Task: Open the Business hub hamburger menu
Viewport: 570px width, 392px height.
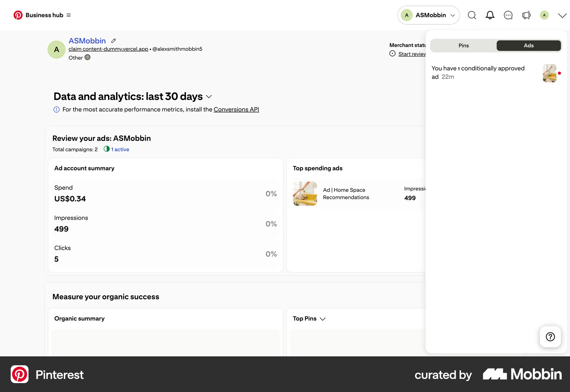Action: pyautogui.click(x=69, y=15)
